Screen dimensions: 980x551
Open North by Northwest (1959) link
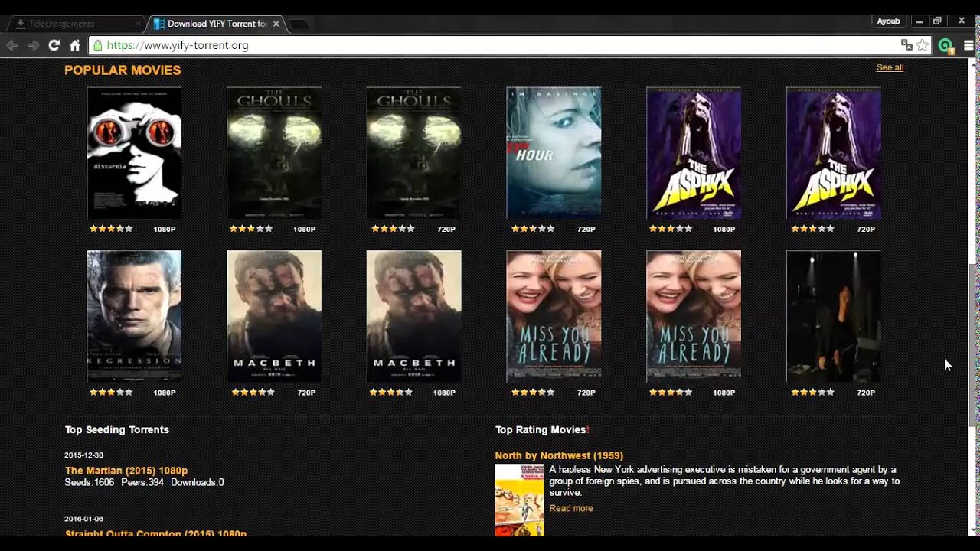click(559, 455)
